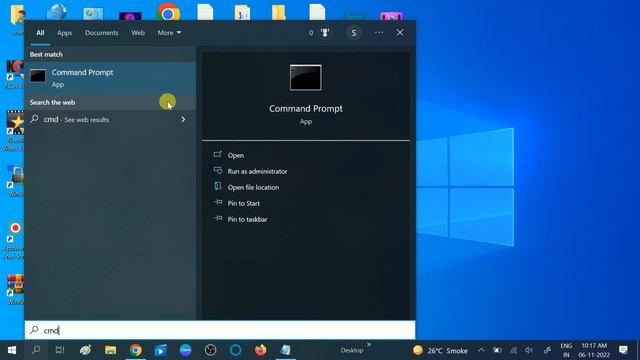640x360 pixels.
Task: Switch to the Documents search tab
Action: coord(102,33)
